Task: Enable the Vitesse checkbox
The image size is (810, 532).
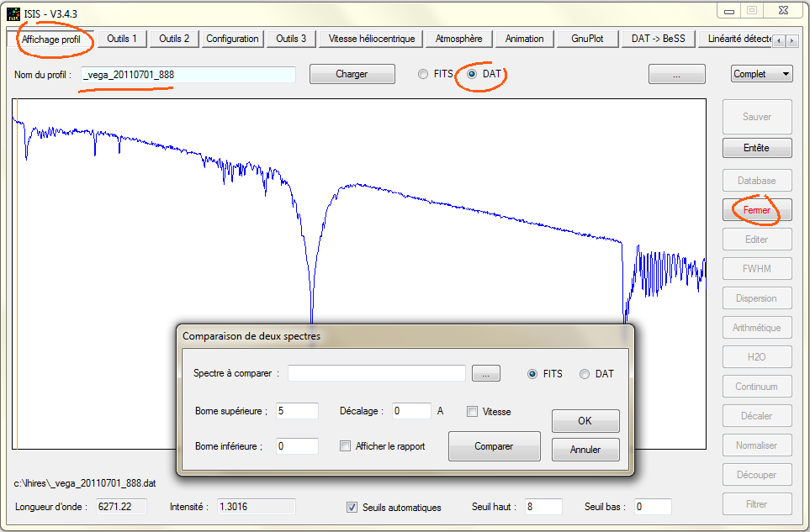Action: [473, 412]
